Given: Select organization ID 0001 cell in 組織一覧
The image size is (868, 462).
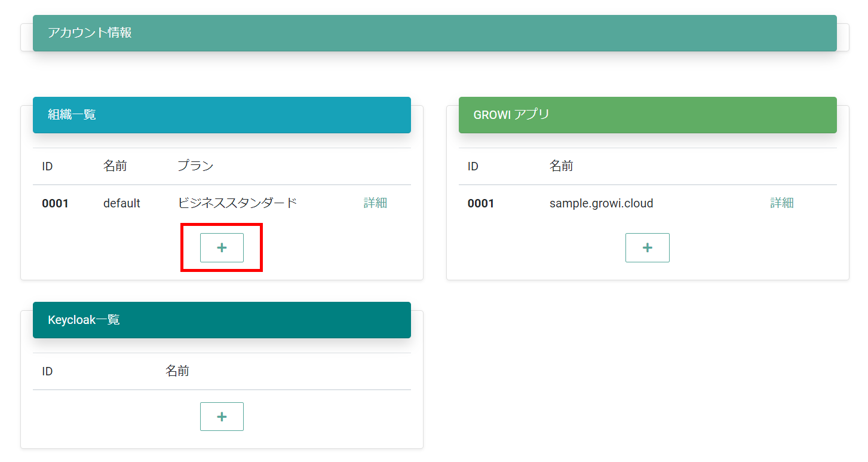Looking at the screenshot, I should (55, 203).
